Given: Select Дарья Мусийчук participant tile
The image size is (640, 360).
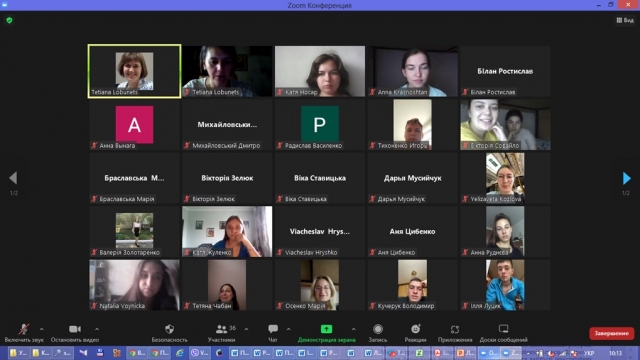Looking at the screenshot, I should [412, 178].
